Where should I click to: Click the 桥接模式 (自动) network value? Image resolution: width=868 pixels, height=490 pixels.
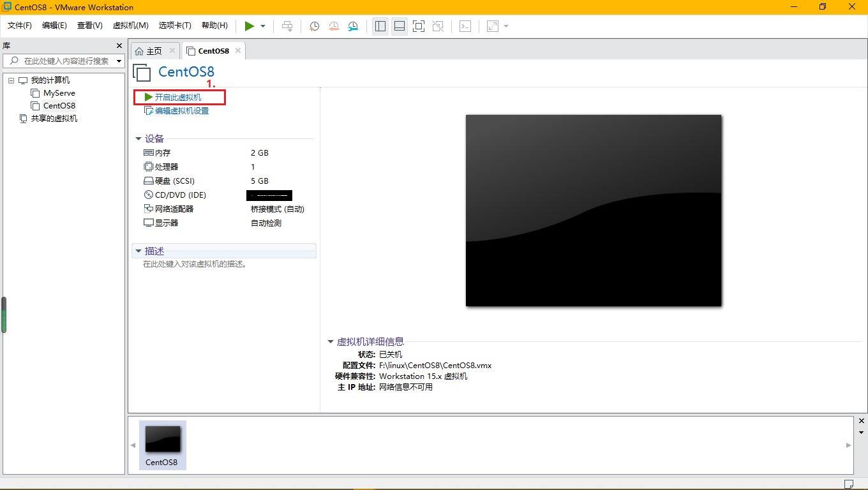278,209
